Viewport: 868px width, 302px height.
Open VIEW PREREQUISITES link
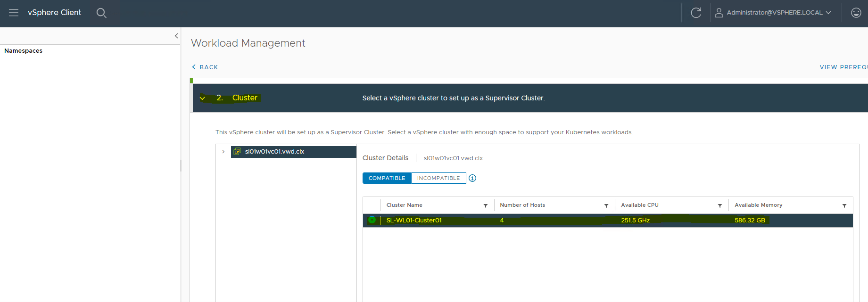(x=843, y=67)
